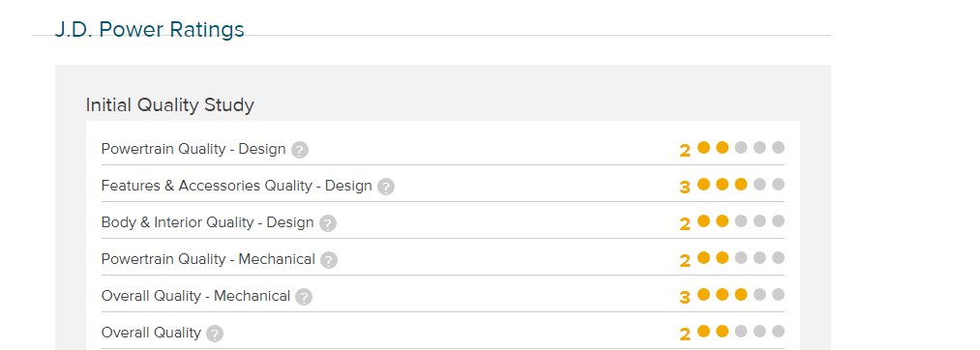Click the last gray dot in Overall Quality row

click(x=778, y=332)
